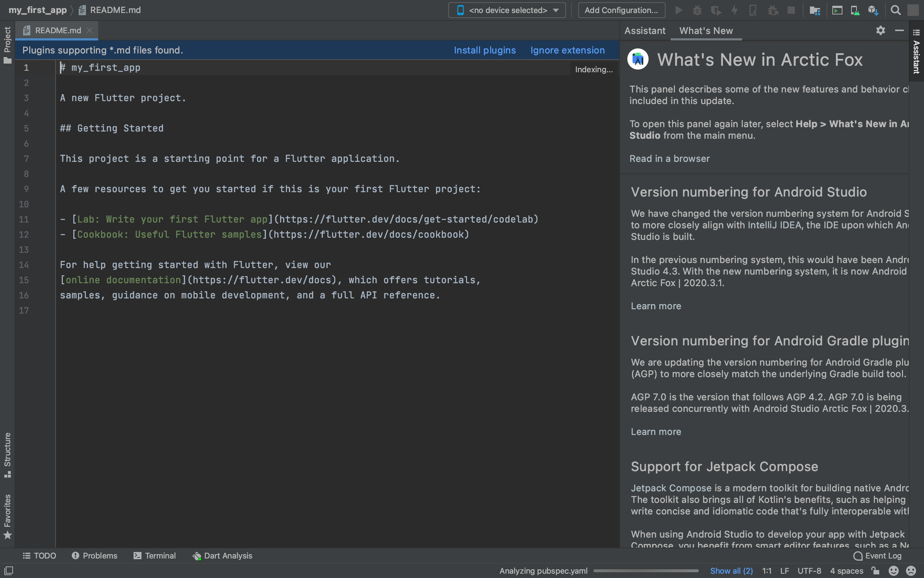924x578 pixels.
Task: Click my_first_app in the breadcrumb
Action: click(38, 10)
